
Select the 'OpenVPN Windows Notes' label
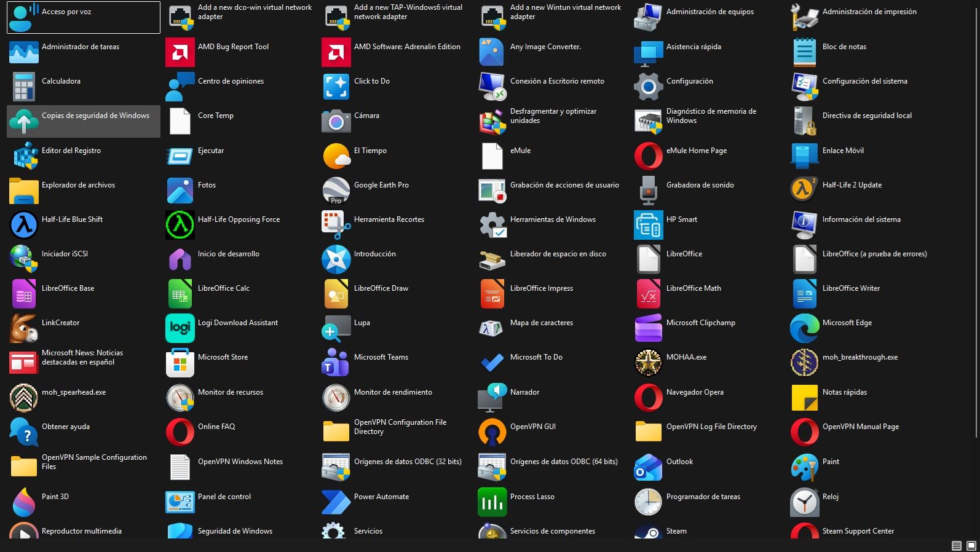240,462
